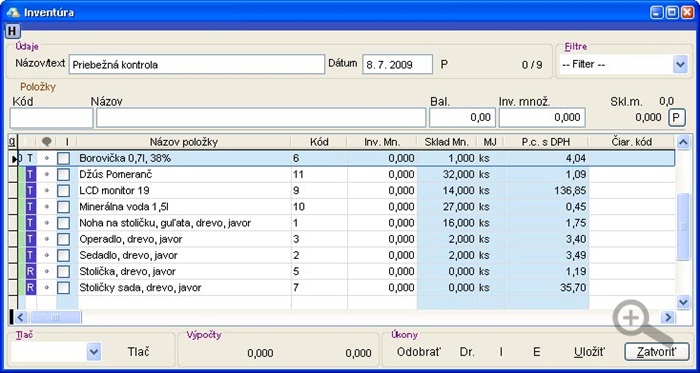Click the note dot in the LCD monitor 19 row
Screen dimensions: 700x373
click(x=46, y=191)
